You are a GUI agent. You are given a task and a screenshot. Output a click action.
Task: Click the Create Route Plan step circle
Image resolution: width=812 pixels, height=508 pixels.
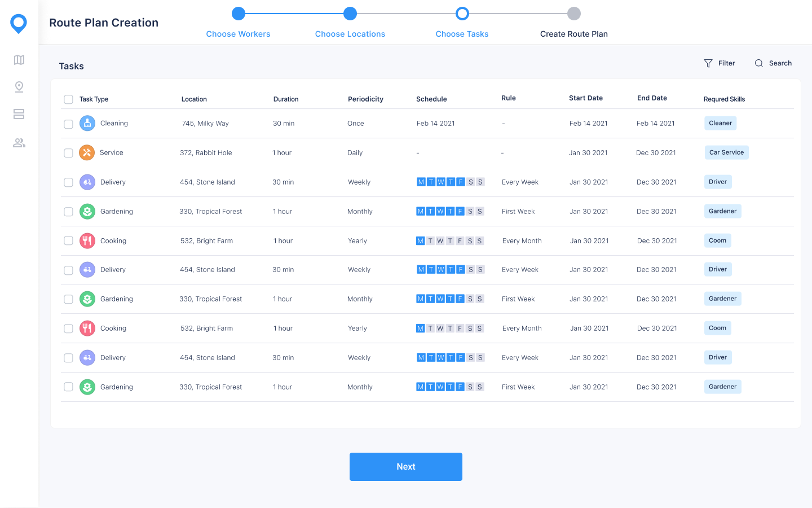tap(574, 14)
